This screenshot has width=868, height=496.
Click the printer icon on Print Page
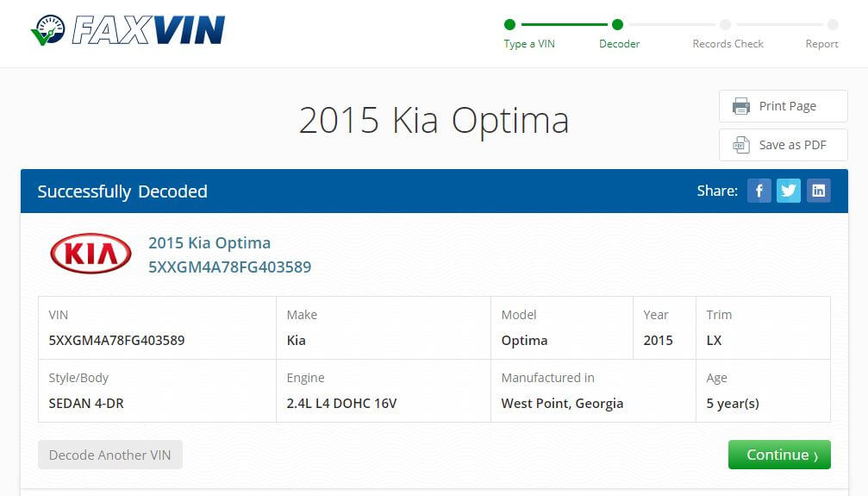[740, 106]
